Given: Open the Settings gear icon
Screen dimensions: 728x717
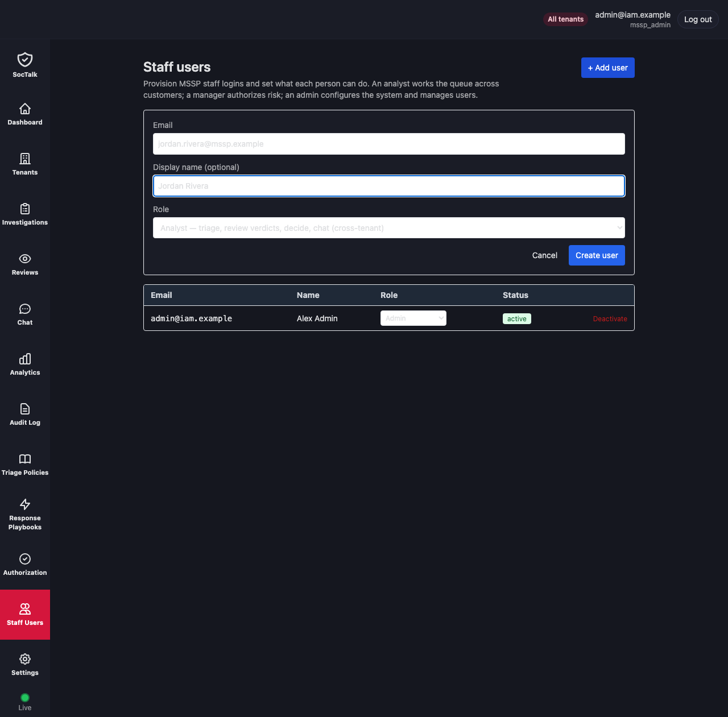Looking at the screenshot, I should click(x=25, y=659).
